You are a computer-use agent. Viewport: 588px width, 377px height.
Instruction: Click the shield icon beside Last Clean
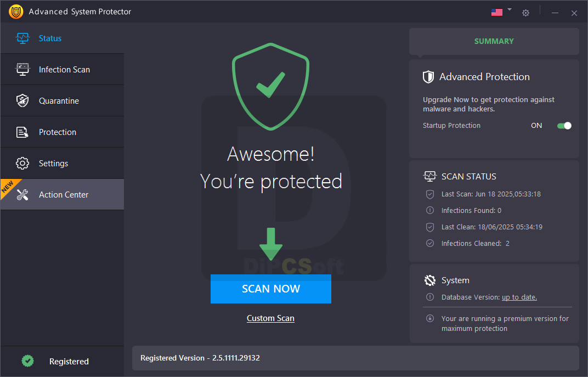[430, 227]
